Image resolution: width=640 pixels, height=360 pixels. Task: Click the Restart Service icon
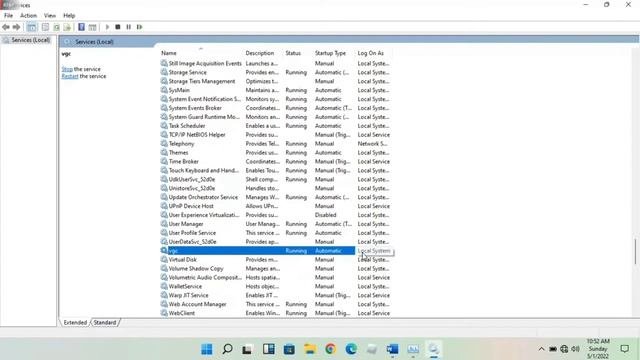[x=140, y=27]
